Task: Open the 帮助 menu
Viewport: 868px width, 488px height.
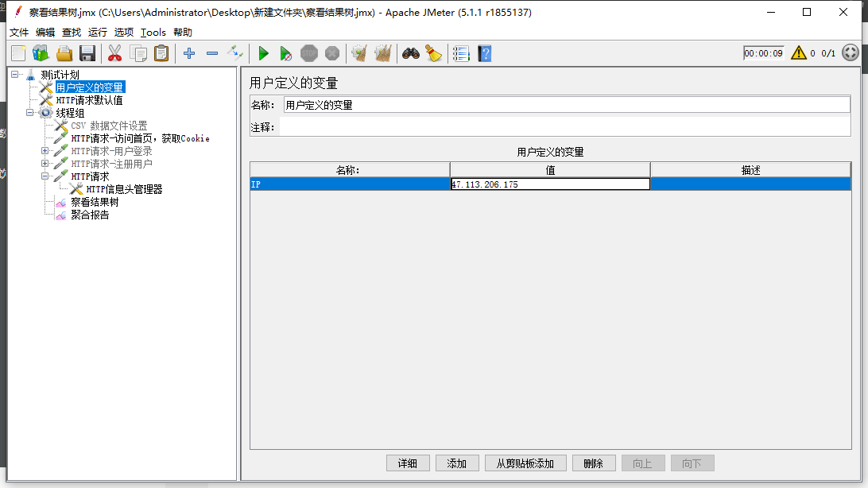Action: 183,32
